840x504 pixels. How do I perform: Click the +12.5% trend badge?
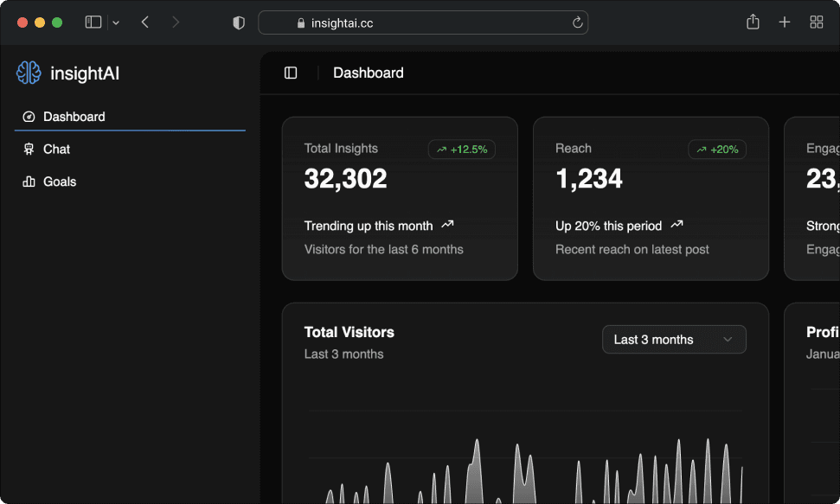pos(462,150)
